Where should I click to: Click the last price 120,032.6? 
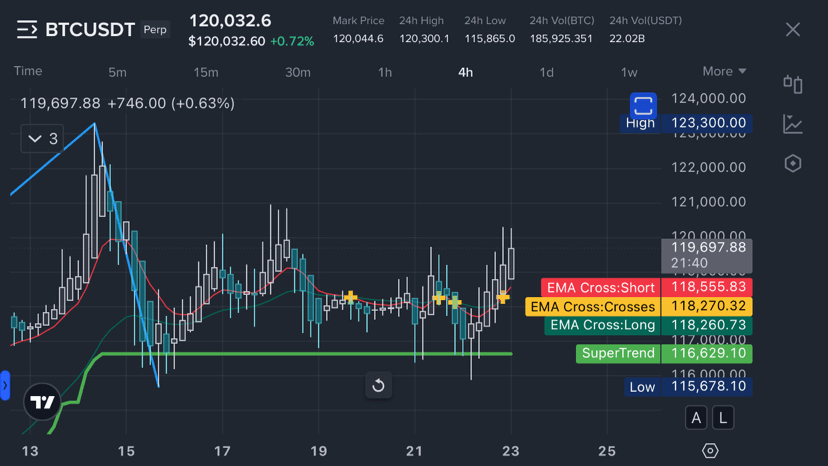(x=230, y=21)
